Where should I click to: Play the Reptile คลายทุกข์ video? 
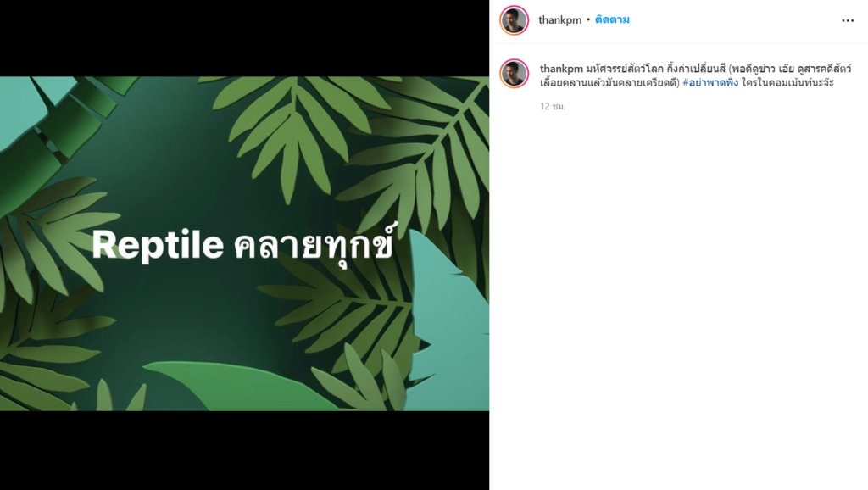pyautogui.click(x=244, y=243)
